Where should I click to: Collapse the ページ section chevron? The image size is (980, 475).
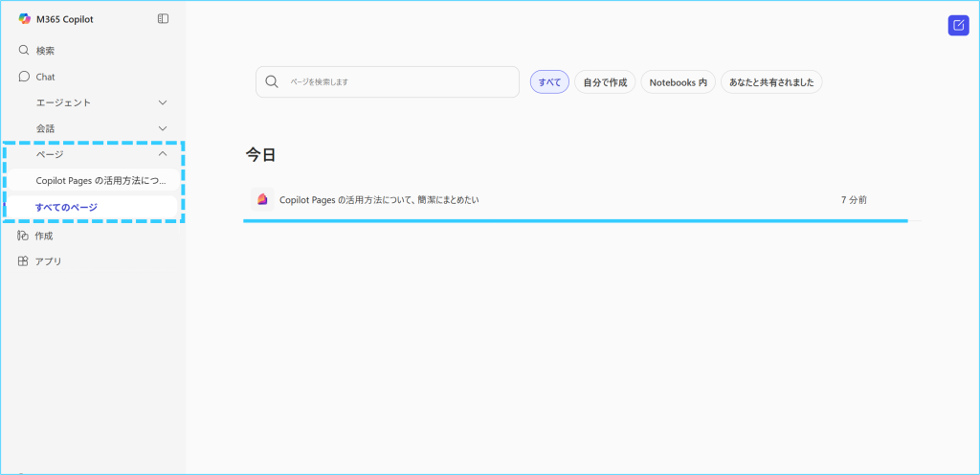[x=163, y=154]
